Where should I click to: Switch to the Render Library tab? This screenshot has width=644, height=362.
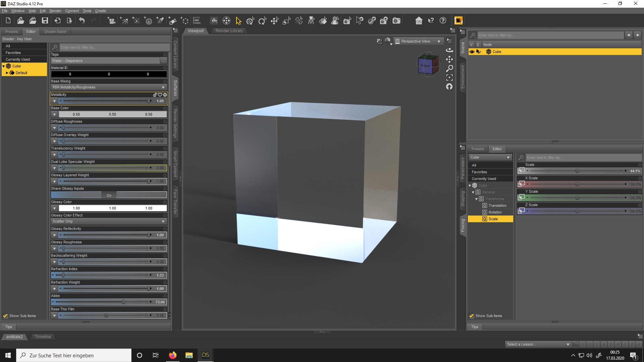tap(229, 31)
